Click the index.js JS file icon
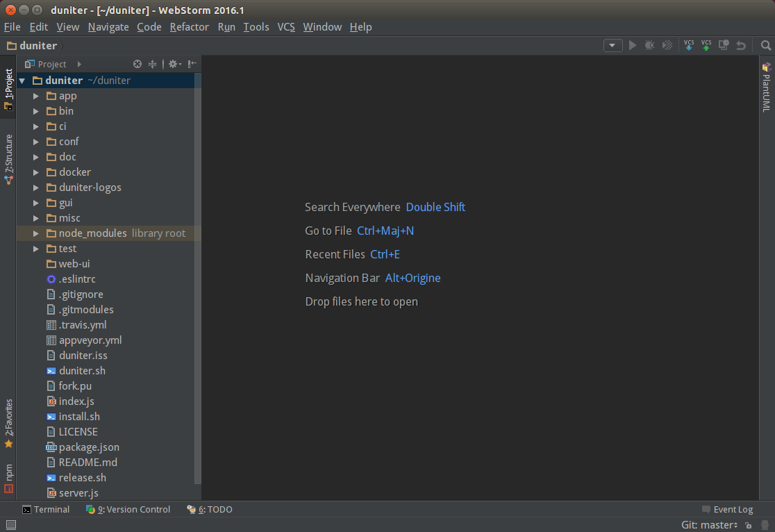Screen dimensions: 775x532 (x=51, y=401)
